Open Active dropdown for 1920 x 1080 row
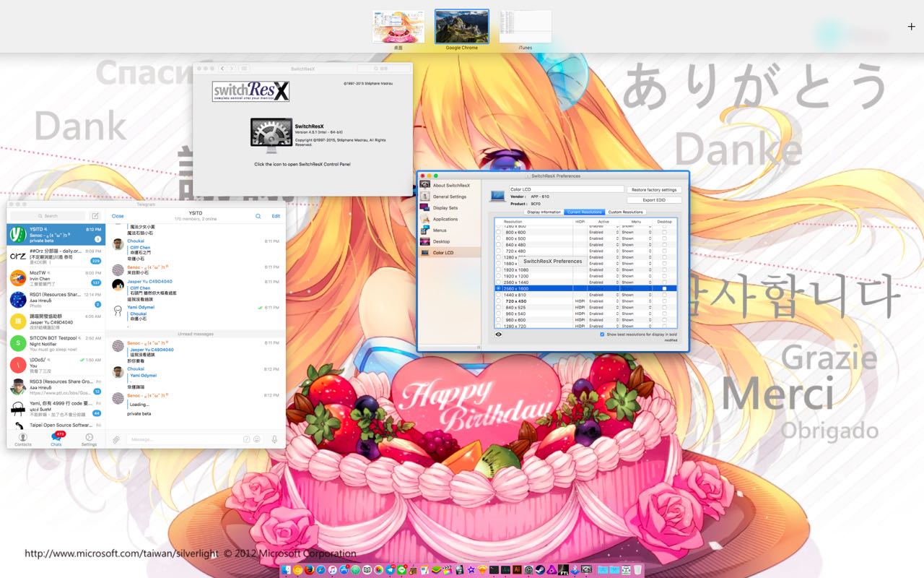Image resolution: width=924 pixels, height=578 pixels. tap(603, 269)
